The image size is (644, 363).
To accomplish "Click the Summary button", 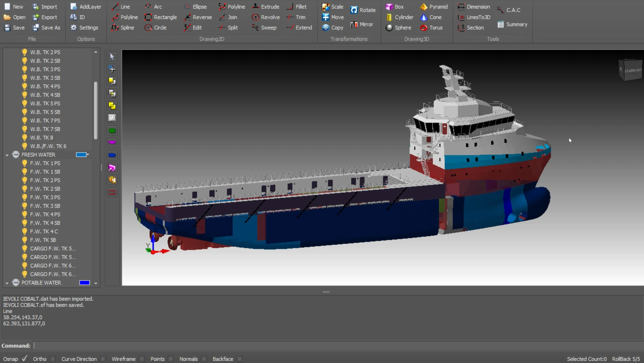I will (x=512, y=24).
